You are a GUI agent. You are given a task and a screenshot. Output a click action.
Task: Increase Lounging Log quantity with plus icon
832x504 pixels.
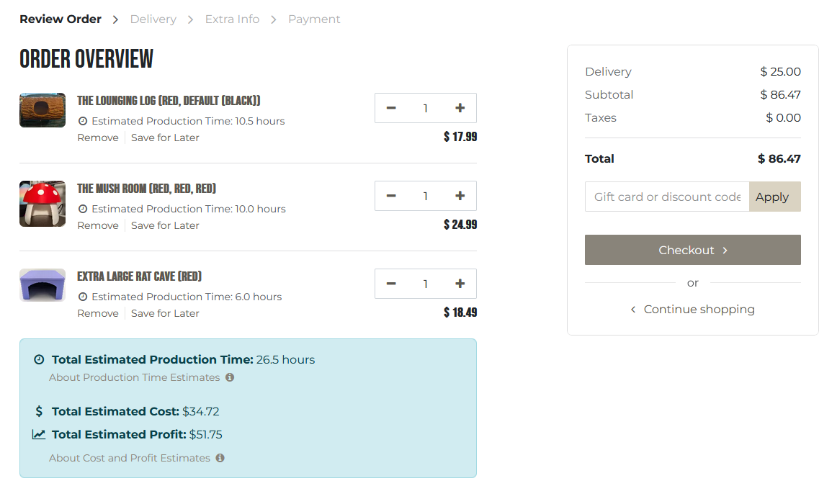tap(460, 108)
